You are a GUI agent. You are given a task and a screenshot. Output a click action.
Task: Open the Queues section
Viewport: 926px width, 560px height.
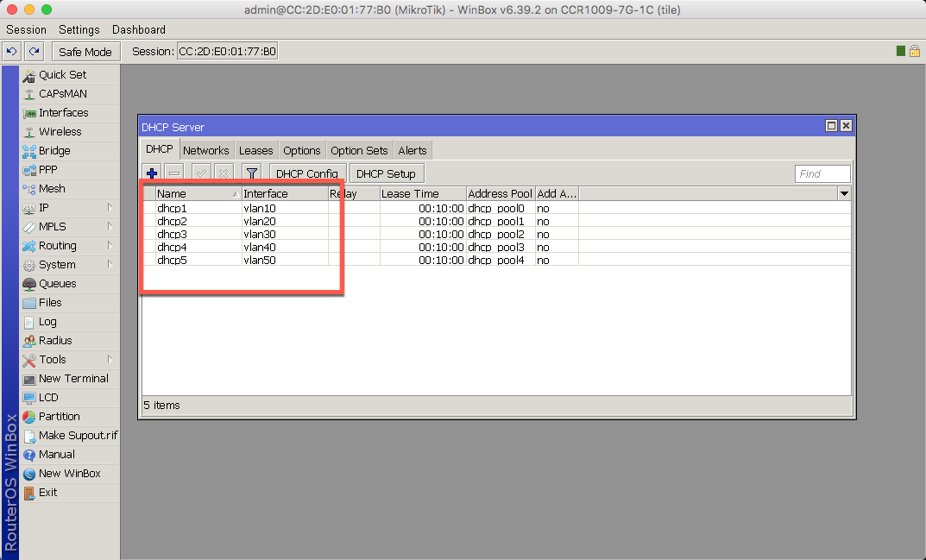tap(70, 284)
